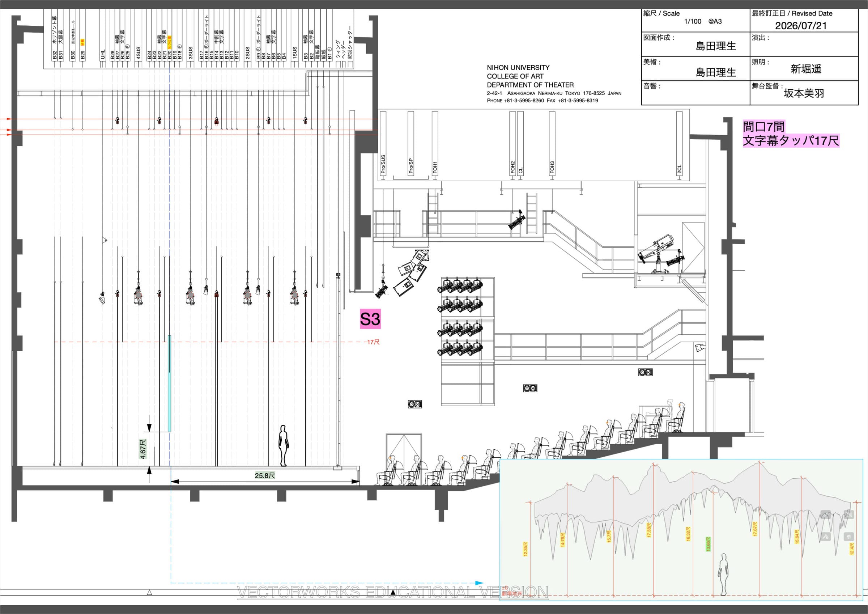Click the 1/100 scale value
This screenshot has height=614, width=868.
pyautogui.click(x=692, y=22)
